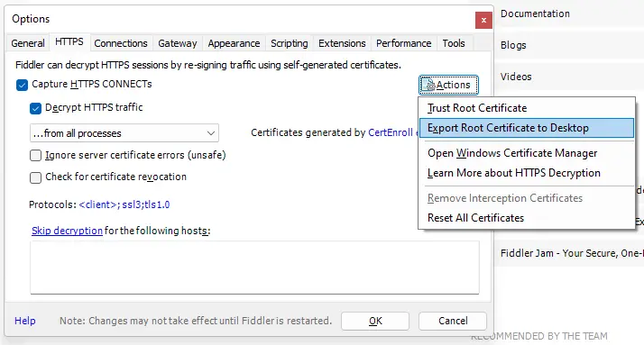Switch to the General tab

point(28,43)
